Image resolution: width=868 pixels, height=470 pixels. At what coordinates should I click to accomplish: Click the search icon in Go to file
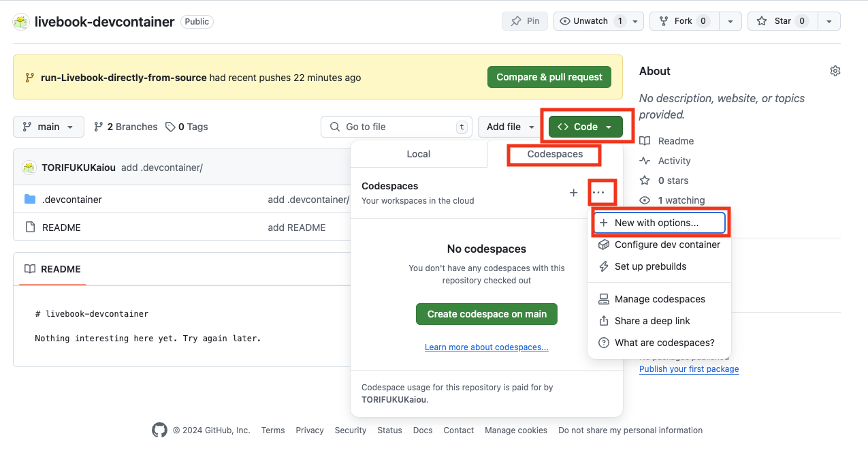pos(334,127)
